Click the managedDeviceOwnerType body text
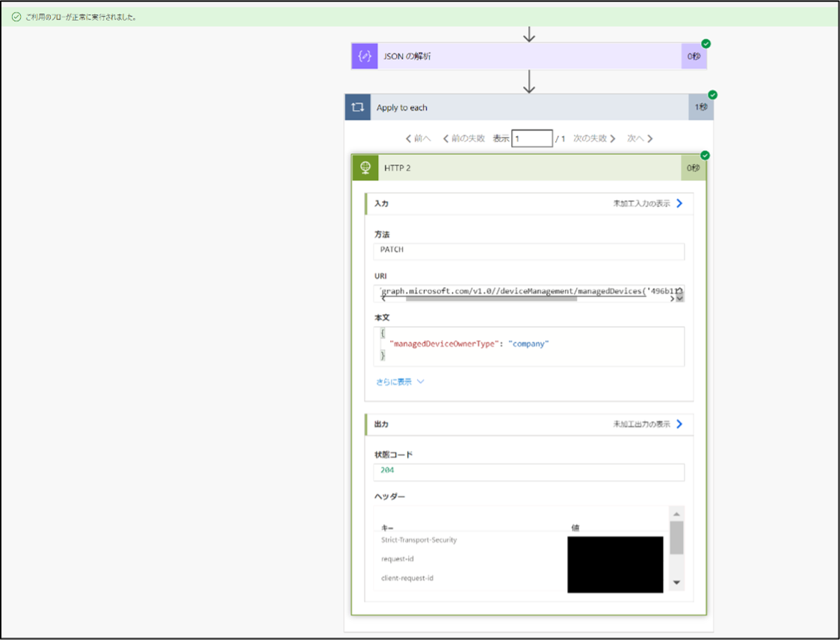840x640 pixels. (x=444, y=344)
